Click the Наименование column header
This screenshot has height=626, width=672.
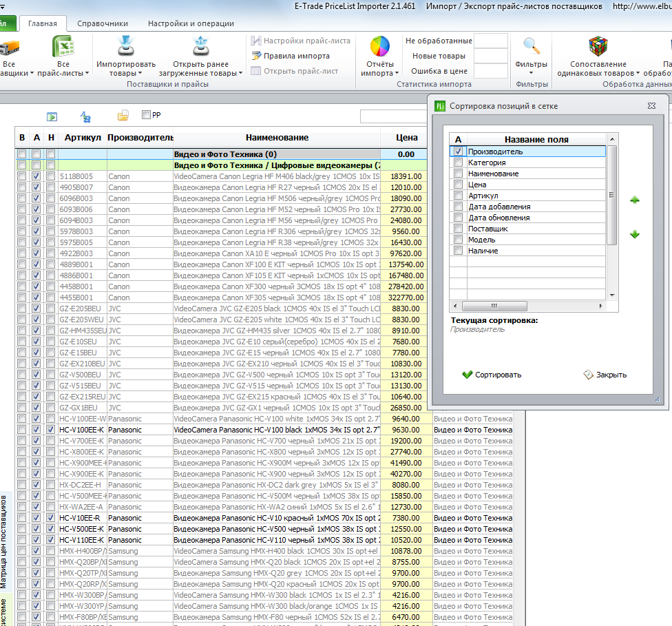point(277,138)
